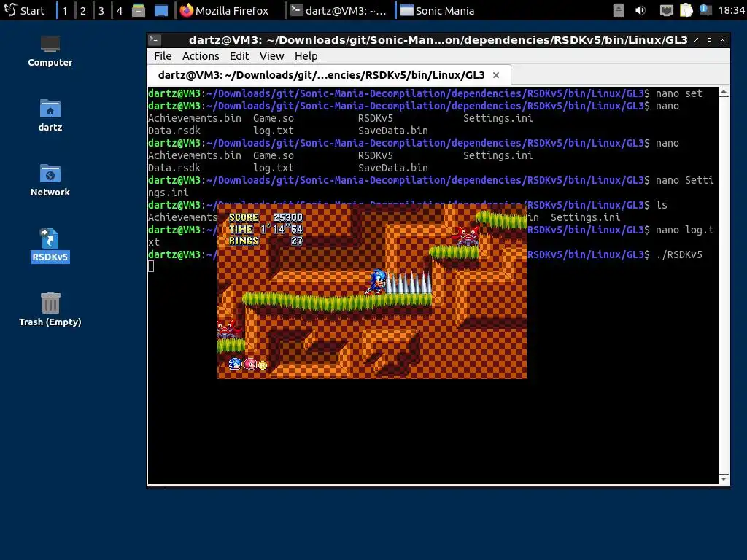Click the Sonic life icon in the game

pos(236,365)
